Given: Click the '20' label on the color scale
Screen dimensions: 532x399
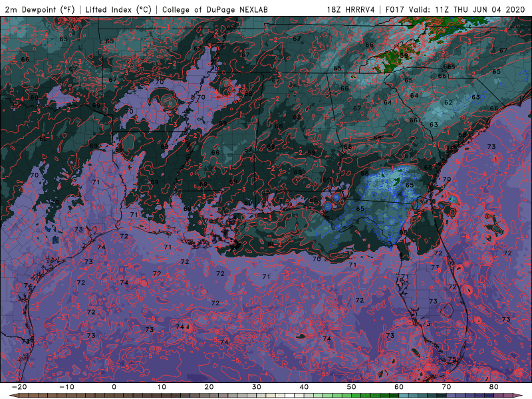Looking at the screenshot, I should [x=209, y=387].
